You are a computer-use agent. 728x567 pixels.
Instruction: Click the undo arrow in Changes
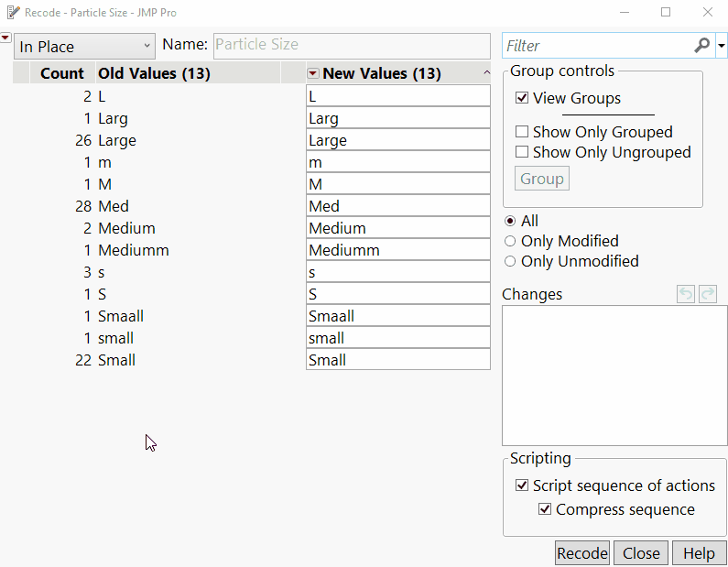(x=686, y=294)
